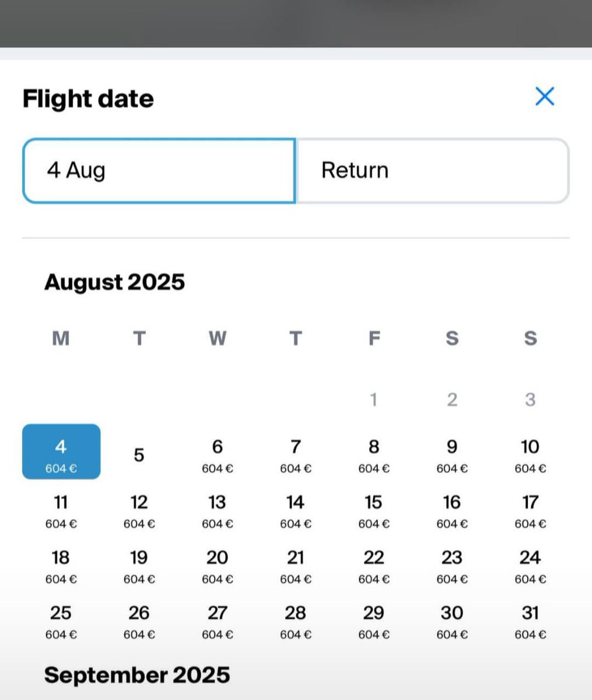
Task: Select August 24 in calendar
Action: tap(530, 566)
